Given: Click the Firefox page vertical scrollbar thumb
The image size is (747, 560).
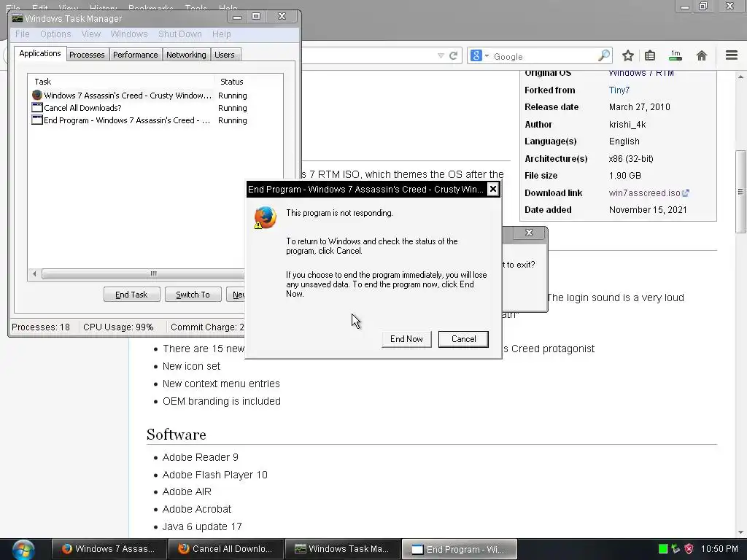Looking at the screenshot, I should [740, 192].
